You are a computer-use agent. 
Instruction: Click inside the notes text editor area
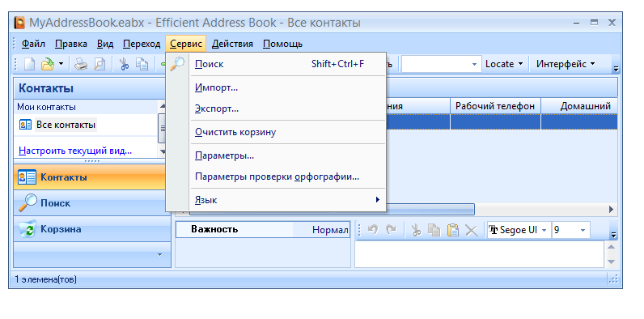click(x=479, y=254)
